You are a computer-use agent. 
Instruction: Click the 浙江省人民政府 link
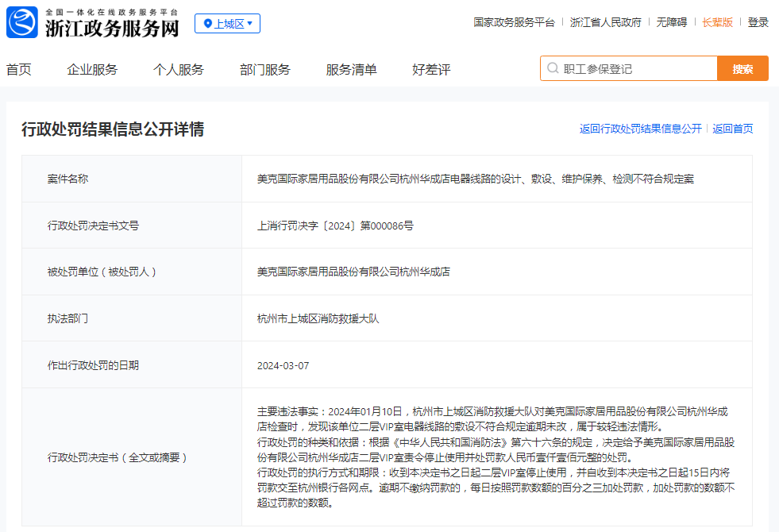coord(606,22)
